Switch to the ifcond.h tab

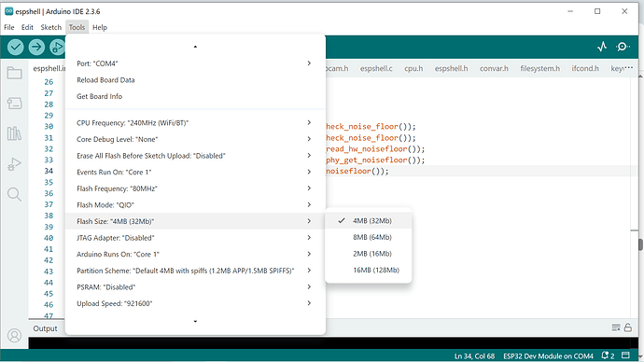pyautogui.click(x=585, y=68)
